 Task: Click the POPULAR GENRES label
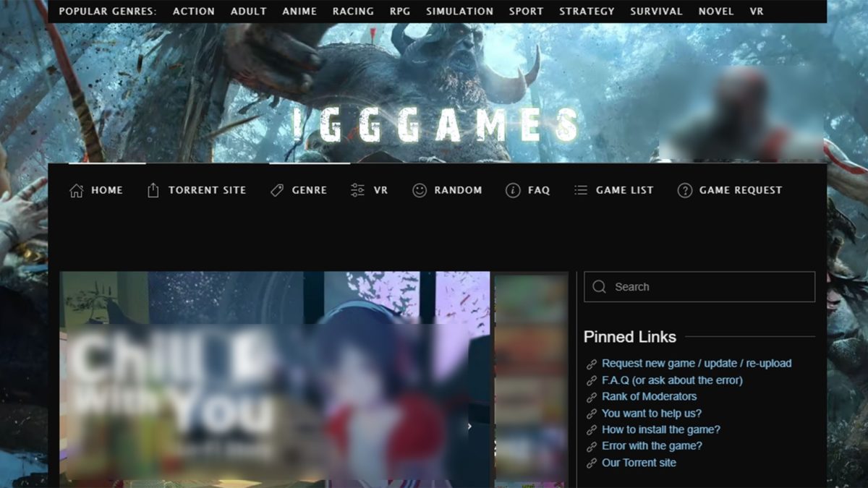(107, 12)
